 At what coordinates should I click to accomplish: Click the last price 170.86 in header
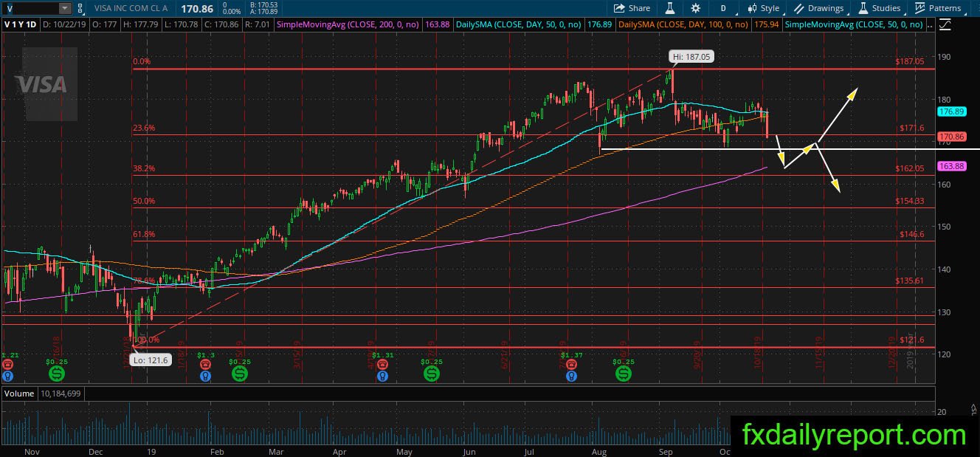(196, 7)
